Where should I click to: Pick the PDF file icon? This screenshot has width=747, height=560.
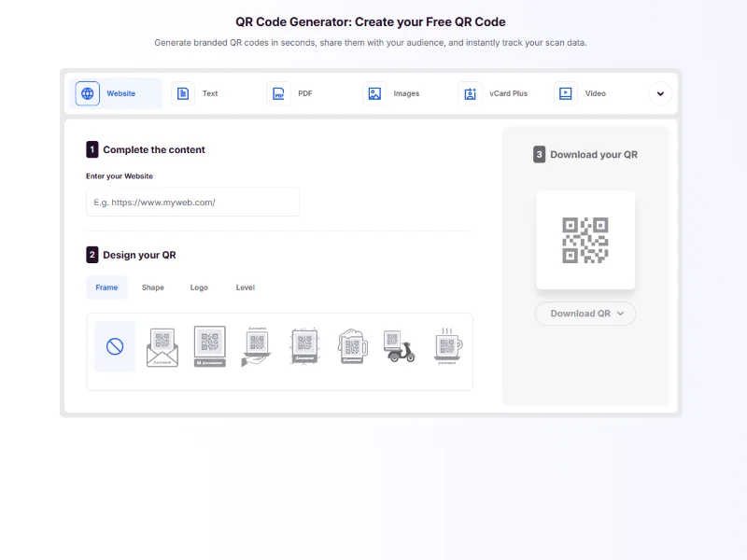pyautogui.click(x=278, y=93)
